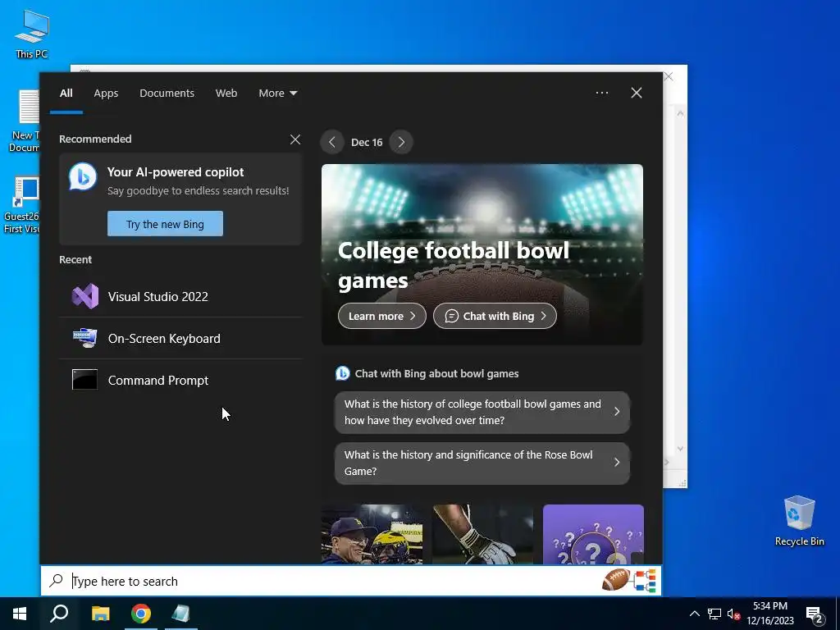Click the Dec 16 date label

click(367, 143)
